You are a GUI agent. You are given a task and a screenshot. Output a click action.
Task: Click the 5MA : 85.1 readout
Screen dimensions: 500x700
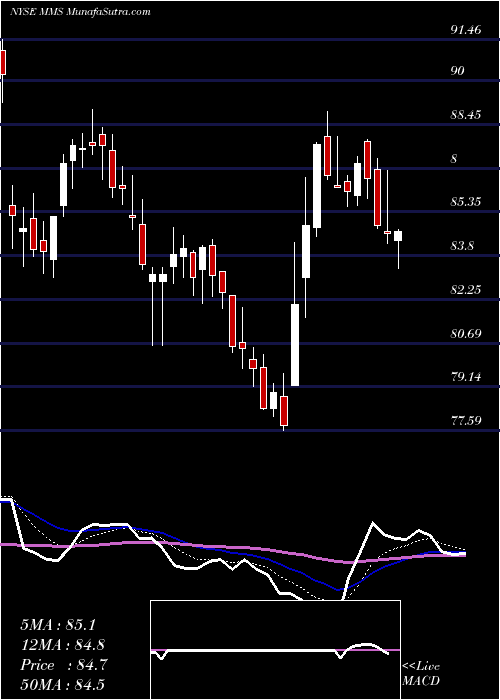pos(58,625)
